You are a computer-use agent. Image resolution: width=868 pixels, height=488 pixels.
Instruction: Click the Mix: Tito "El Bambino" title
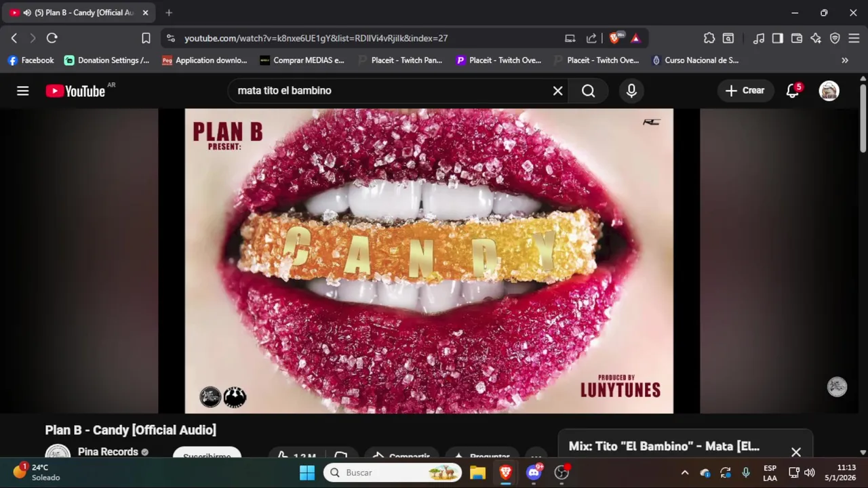click(x=664, y=446)
